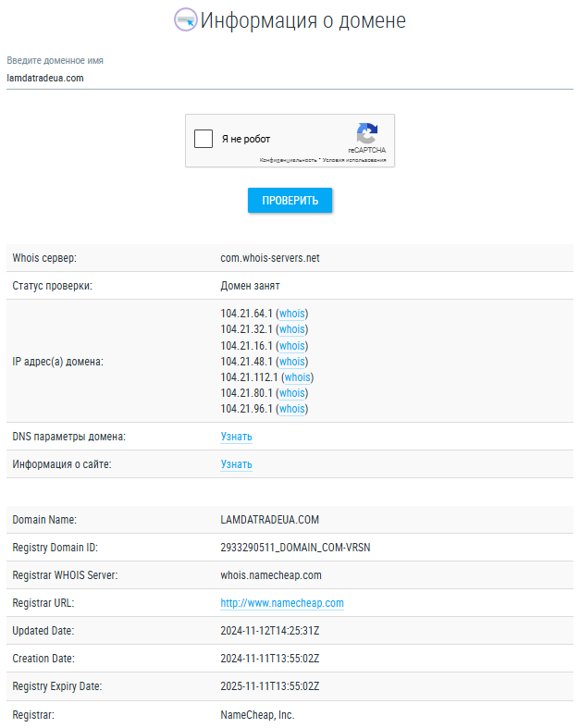
Task: Click Узнать link for DNS параметры домена
Action: (237, 437)
